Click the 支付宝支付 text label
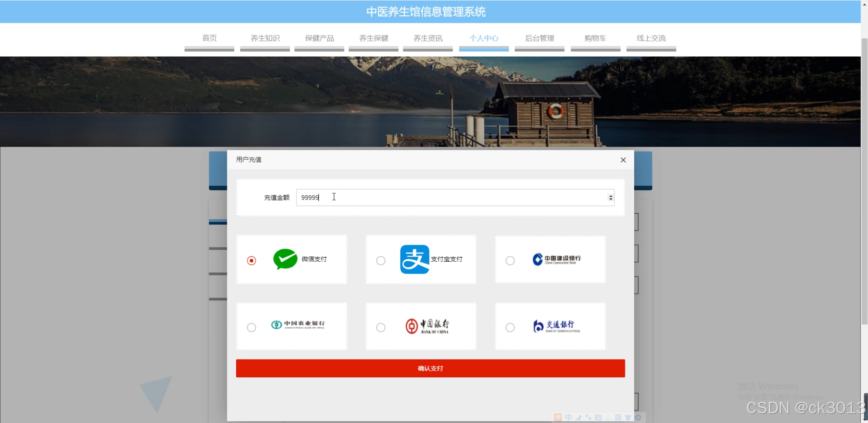 click(x=446, y=259)
